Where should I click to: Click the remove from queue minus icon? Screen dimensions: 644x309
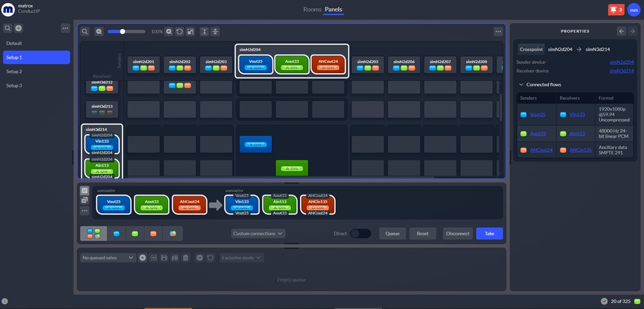point(199,257)
